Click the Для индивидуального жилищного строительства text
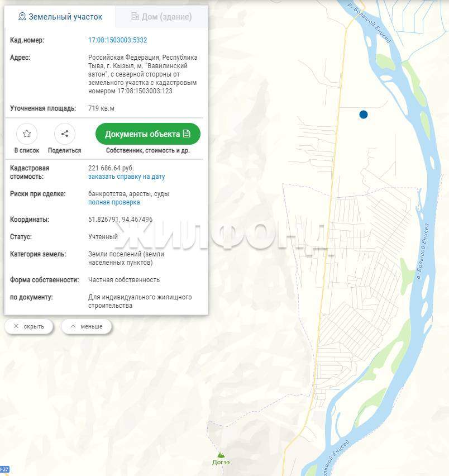449x476 pixels. pyautogui.click(x=140, y=302)
